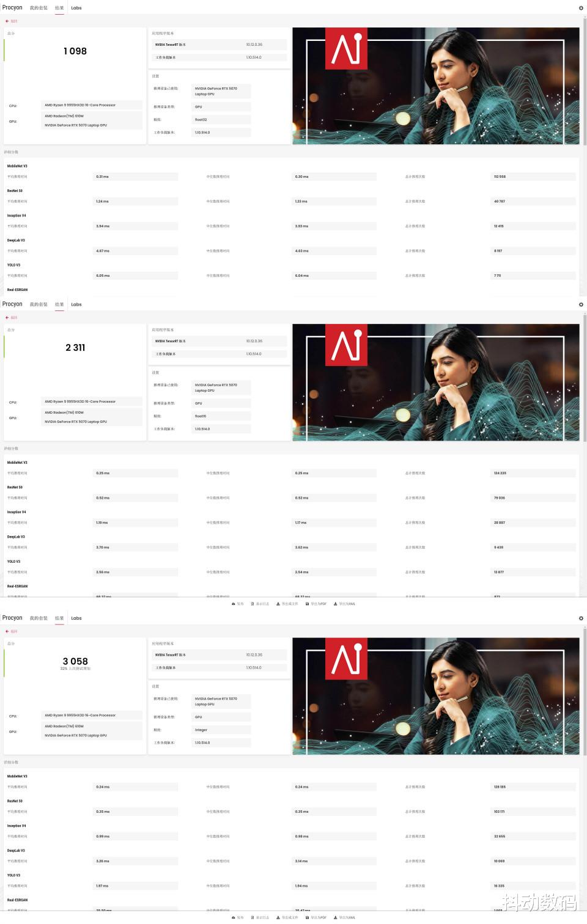Click TensorRT version 10.12.0.36 in float32 window

coord(254,45)
